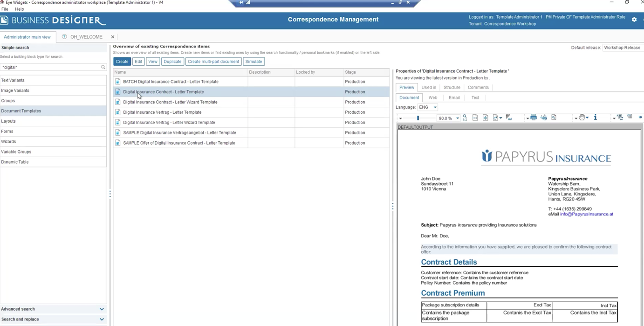Click the print preview magnifier icon
The width and height of the screenshot is (644, 326).
click(x=554, y=118)
